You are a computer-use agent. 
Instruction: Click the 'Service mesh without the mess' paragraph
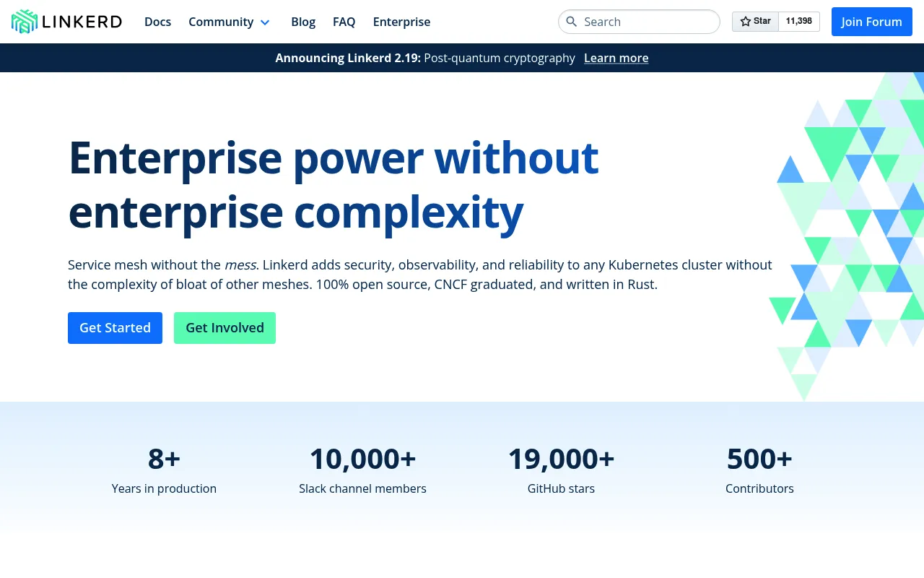point(420,275)
